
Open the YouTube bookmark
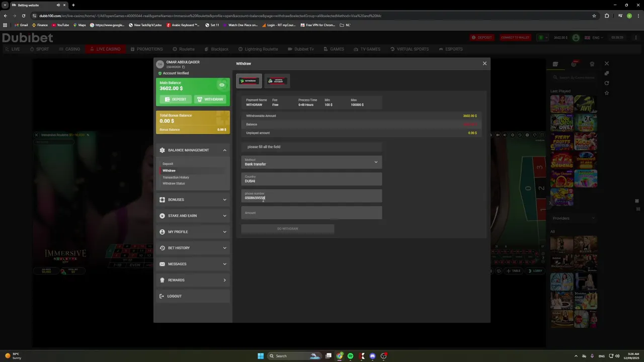pyautogui.click(x=60, y=25)
